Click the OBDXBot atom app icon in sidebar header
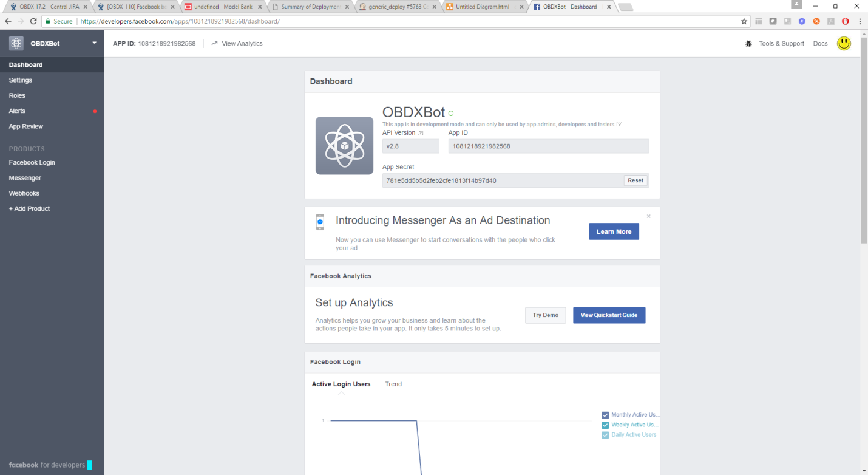The width and height of the screenshot is (868, 475). click(16, 43)
